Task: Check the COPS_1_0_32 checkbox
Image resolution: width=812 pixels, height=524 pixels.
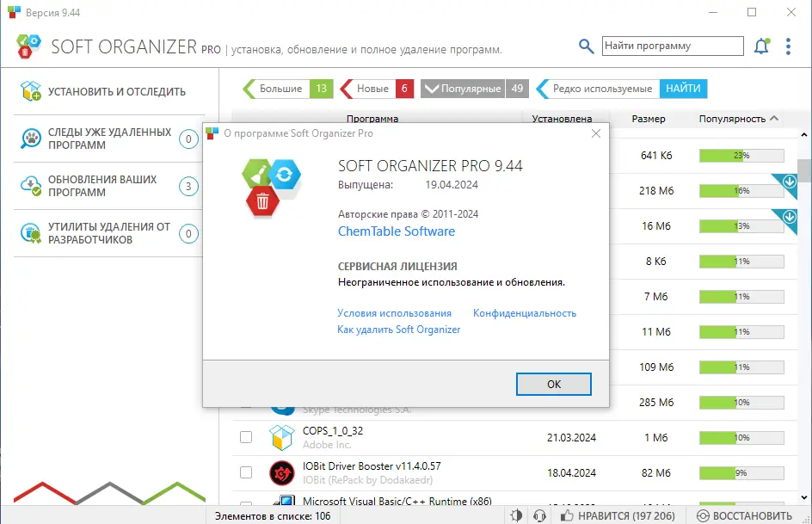Action: pos(246,437)
